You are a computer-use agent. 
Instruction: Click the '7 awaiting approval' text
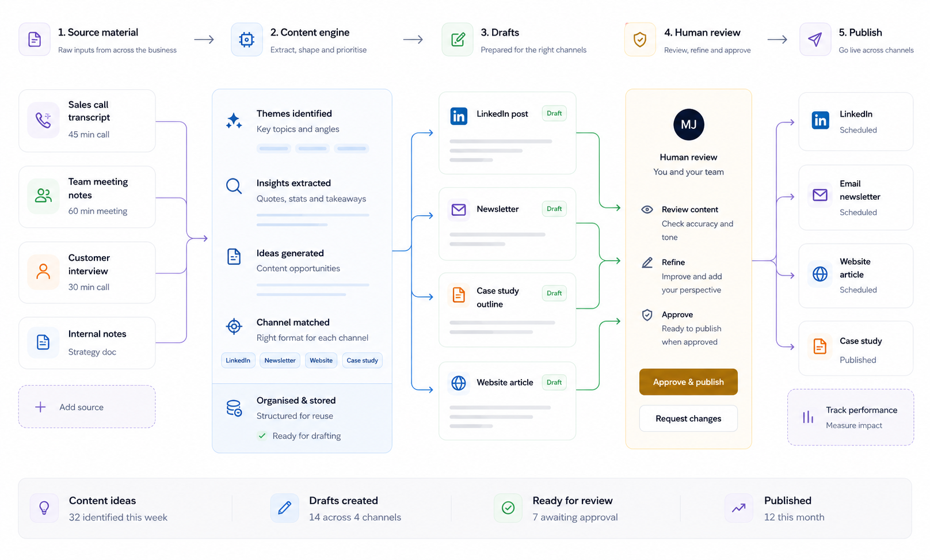tap(575, 517)
